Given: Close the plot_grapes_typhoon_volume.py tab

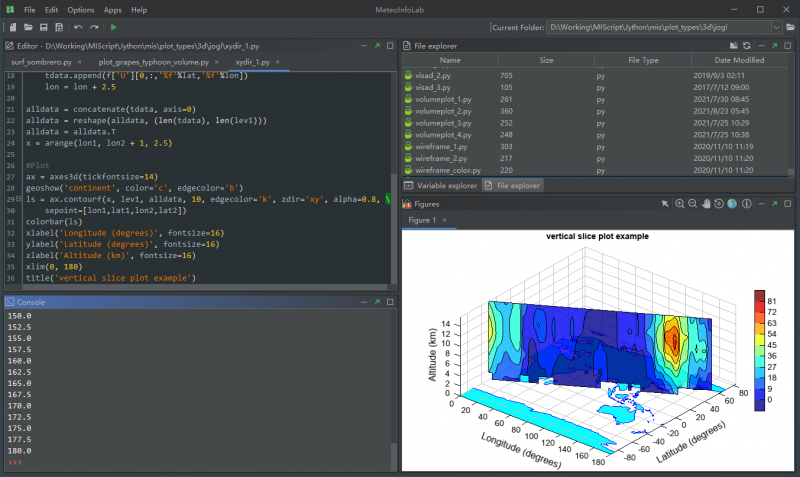Looking at the screenshot, I should point(218,62).
